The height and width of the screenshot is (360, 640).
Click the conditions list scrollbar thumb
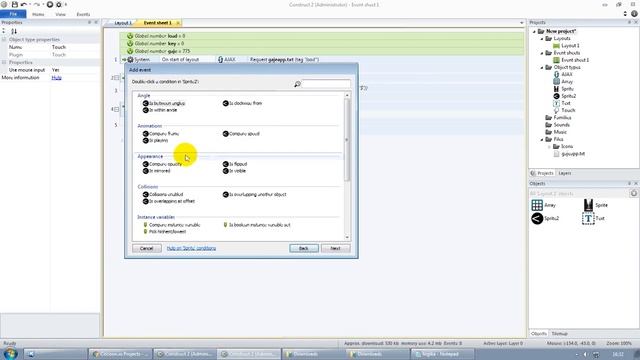tap(347, 140)
